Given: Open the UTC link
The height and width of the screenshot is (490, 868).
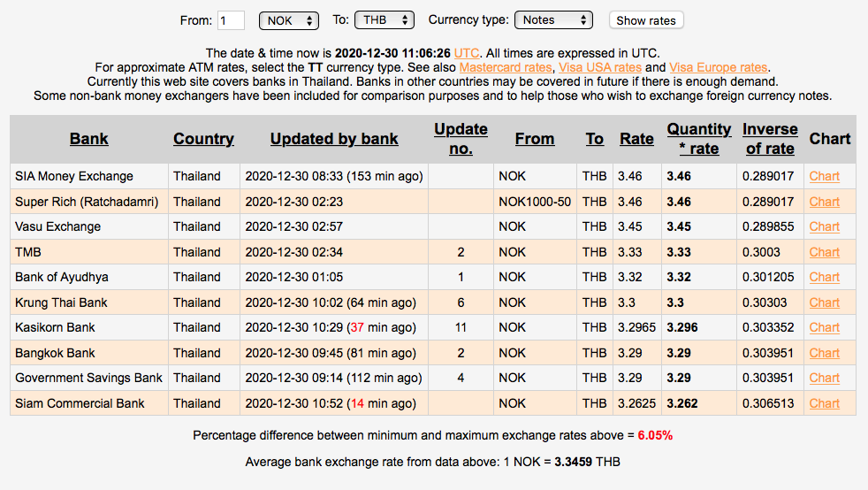Looking at the screenshot, I should tap(467, 53).
